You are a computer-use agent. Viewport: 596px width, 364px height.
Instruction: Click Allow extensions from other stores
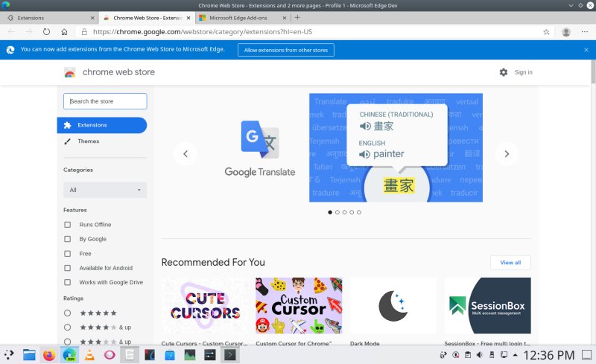tap(286, 50)
